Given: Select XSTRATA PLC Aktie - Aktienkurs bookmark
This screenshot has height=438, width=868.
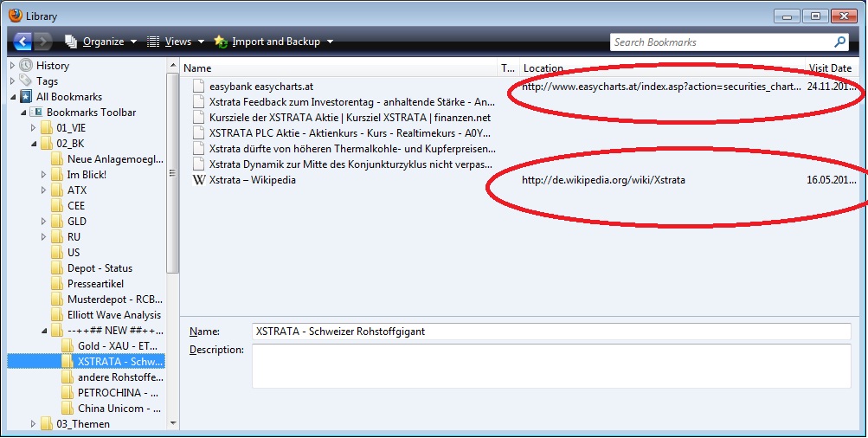Looking at the screenshot, I should pos(350,133).
